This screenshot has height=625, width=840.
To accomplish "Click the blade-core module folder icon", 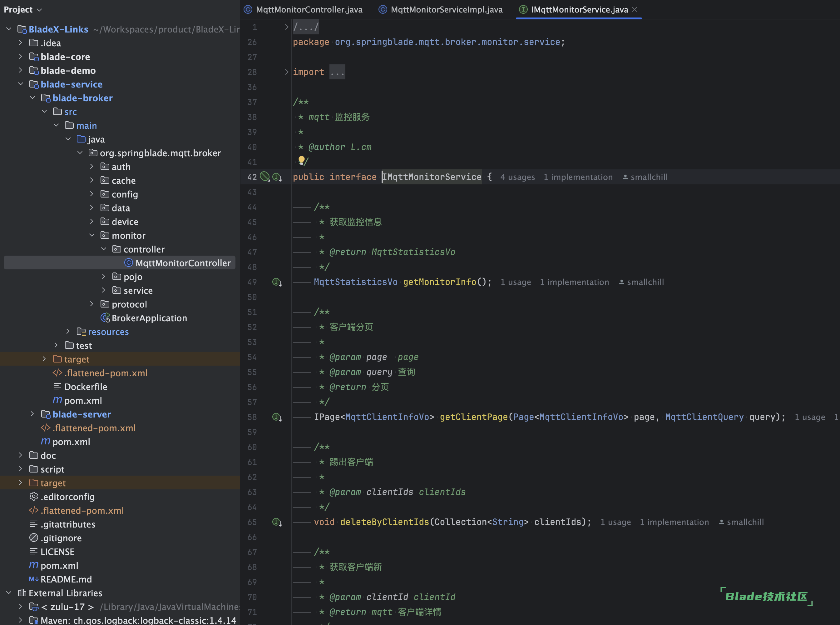I will 34,57.
